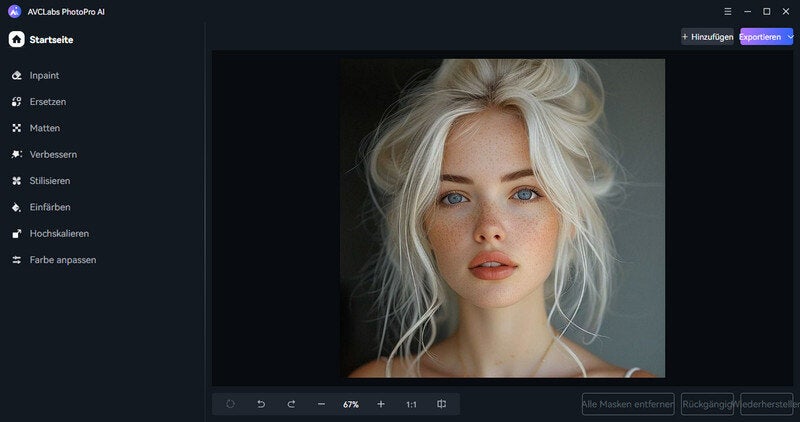This screenshot has width=800, height=422.
Task: Select the Stilisieren icon
Action: click(x=17, y=181)
